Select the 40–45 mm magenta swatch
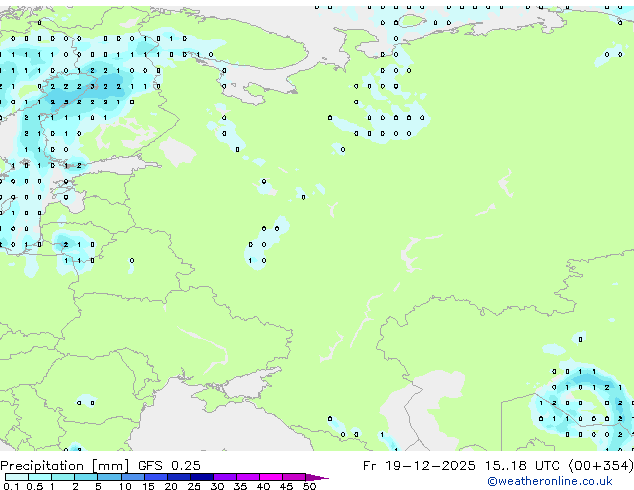The width and height of the screenshot is (634, 490). tap(271, 477)
